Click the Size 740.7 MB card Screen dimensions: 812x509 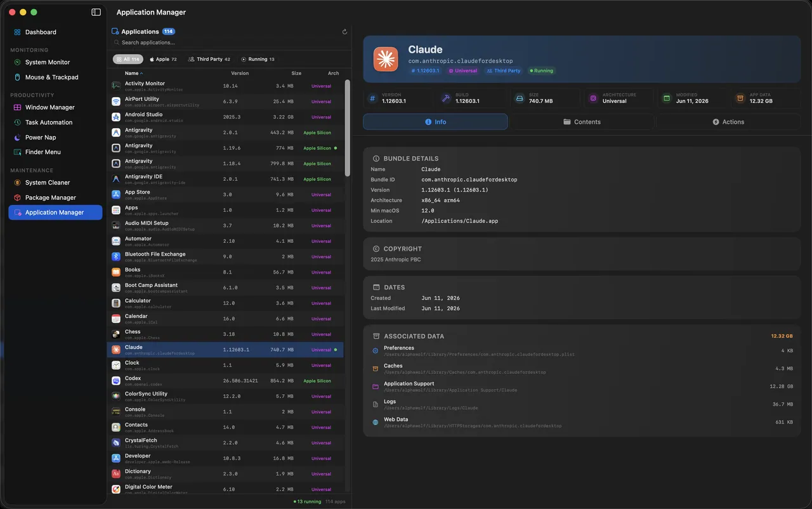[545, 98]
